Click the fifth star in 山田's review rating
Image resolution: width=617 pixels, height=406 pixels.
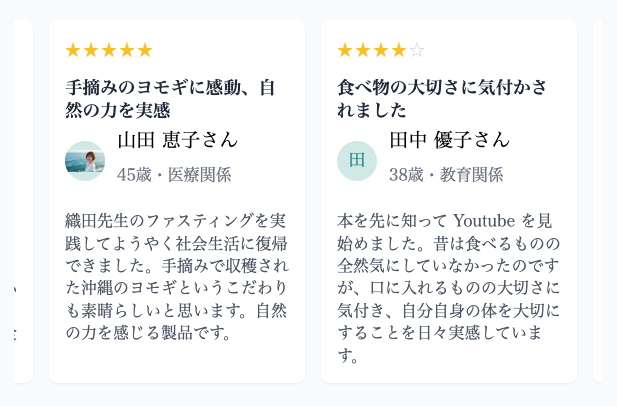pyautogui.click(x=145, y=50)
